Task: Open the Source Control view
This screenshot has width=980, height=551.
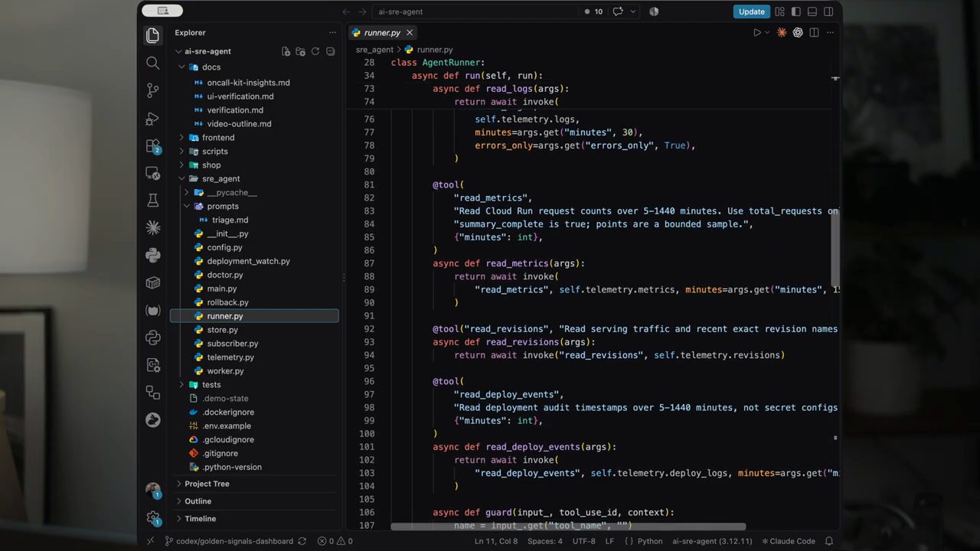Action: click(x=153, y=90)
